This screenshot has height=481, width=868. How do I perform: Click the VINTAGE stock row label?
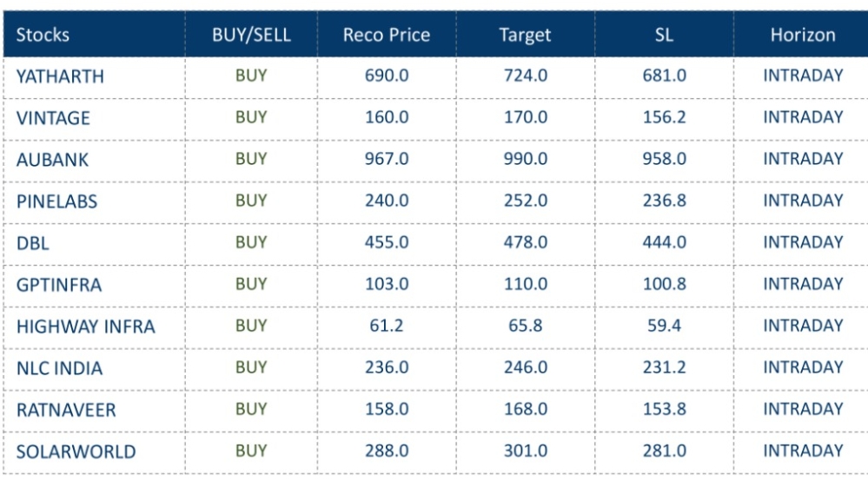(53, 118)
